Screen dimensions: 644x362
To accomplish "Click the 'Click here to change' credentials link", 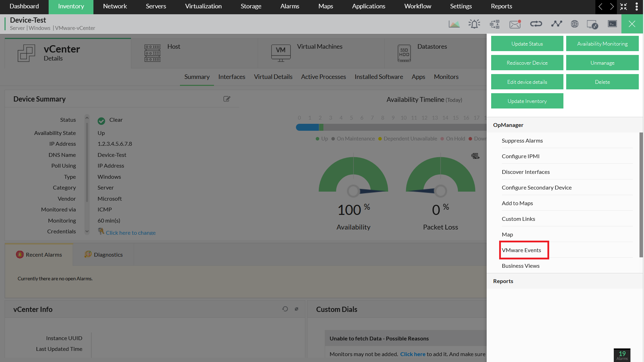I will tap(131, 233).
